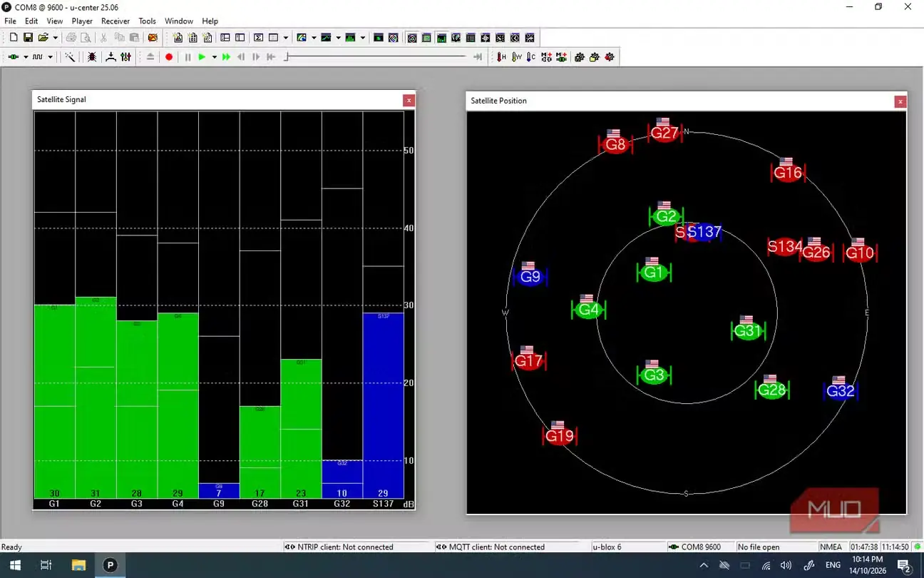Select the G9 bar in the Satellite Signal chart
This screenshot has width=924, height=578.
[219, 490]
